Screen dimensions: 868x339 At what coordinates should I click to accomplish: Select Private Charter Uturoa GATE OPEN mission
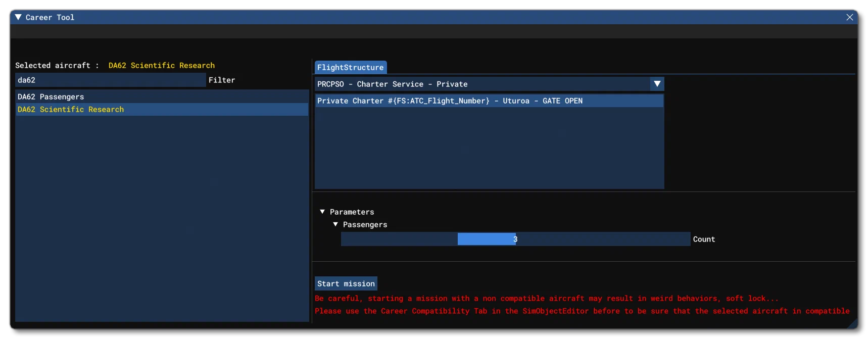click(489, 101)
